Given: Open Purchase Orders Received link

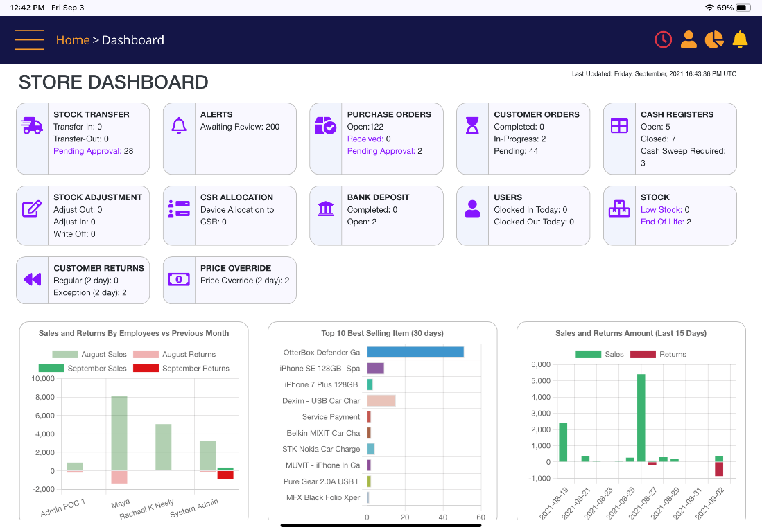Looking at the screenshot, I should click(365, 139).
